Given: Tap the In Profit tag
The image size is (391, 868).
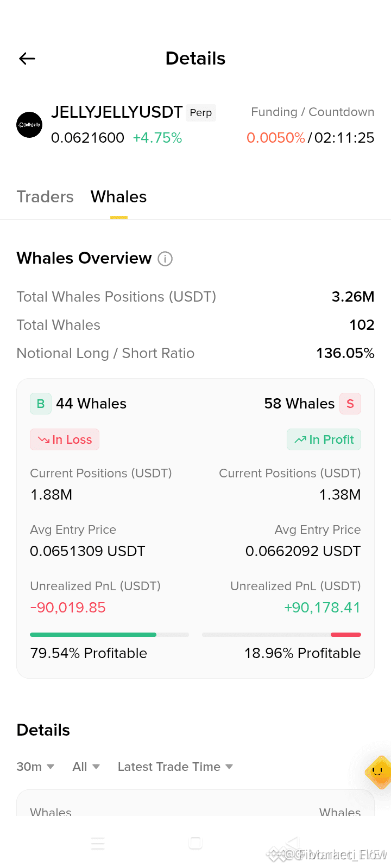Looking at the screenshot, I should click(324, 439).
